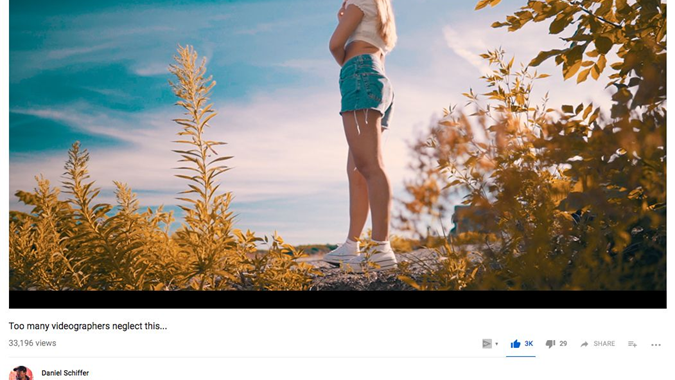
Task: Click the thumbs-down dislike icon
Action: click(x=550, y=344)
